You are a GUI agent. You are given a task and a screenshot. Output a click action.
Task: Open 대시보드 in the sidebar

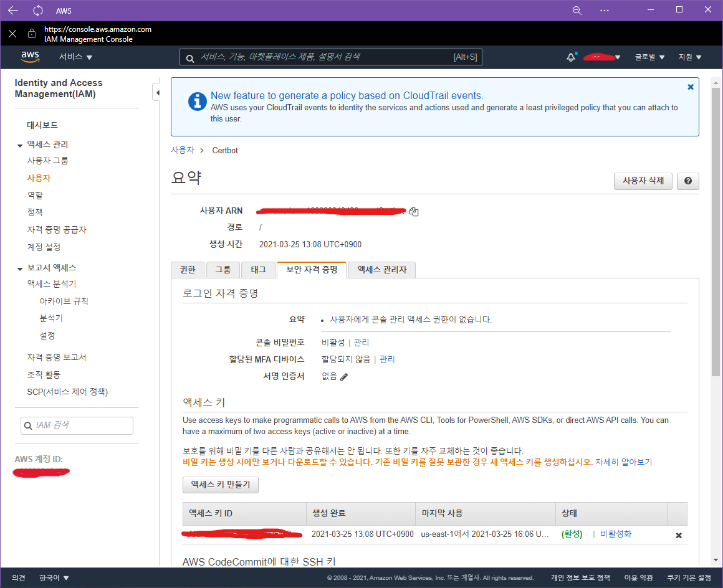click(42, 125)
